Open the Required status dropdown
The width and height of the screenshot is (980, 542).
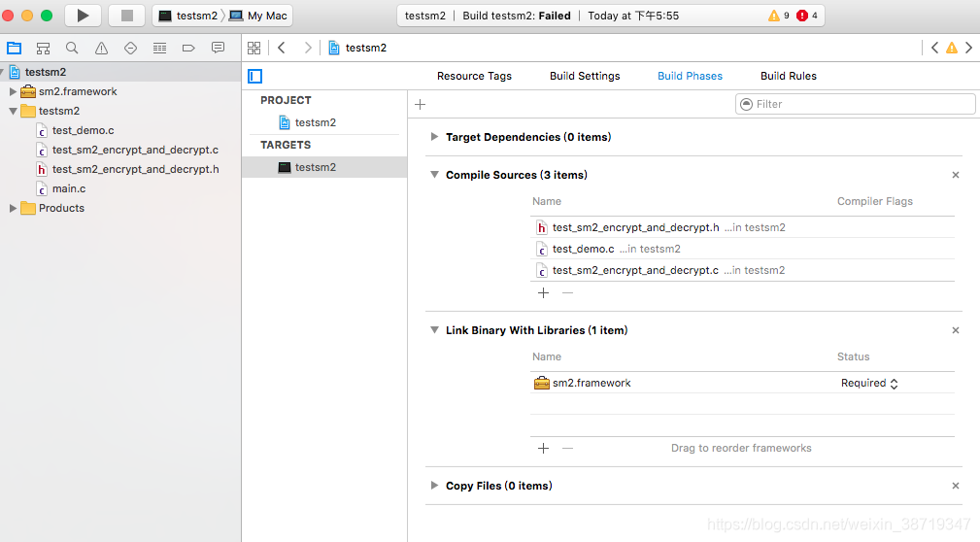point(869,384)
